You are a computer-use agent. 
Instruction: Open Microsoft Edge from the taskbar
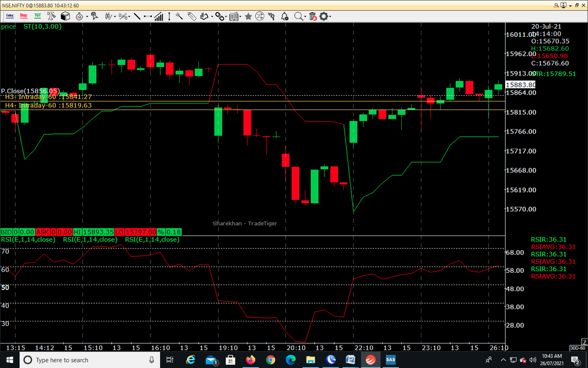[291, 360]
